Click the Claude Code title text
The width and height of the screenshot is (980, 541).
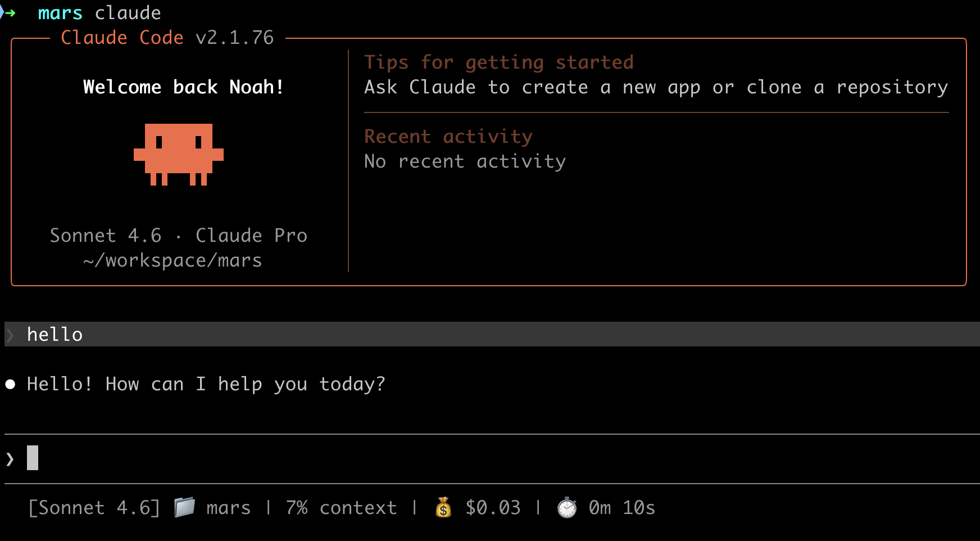pyautogui.click(x=122, y=38)
